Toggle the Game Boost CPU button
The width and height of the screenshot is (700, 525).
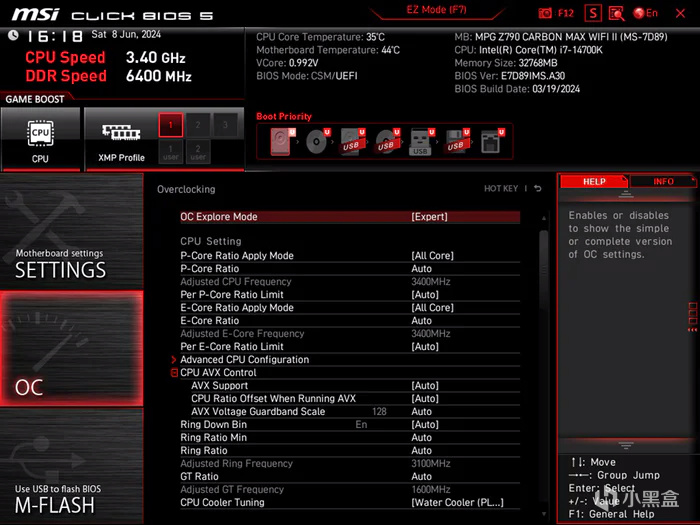[x=41, y=139]
